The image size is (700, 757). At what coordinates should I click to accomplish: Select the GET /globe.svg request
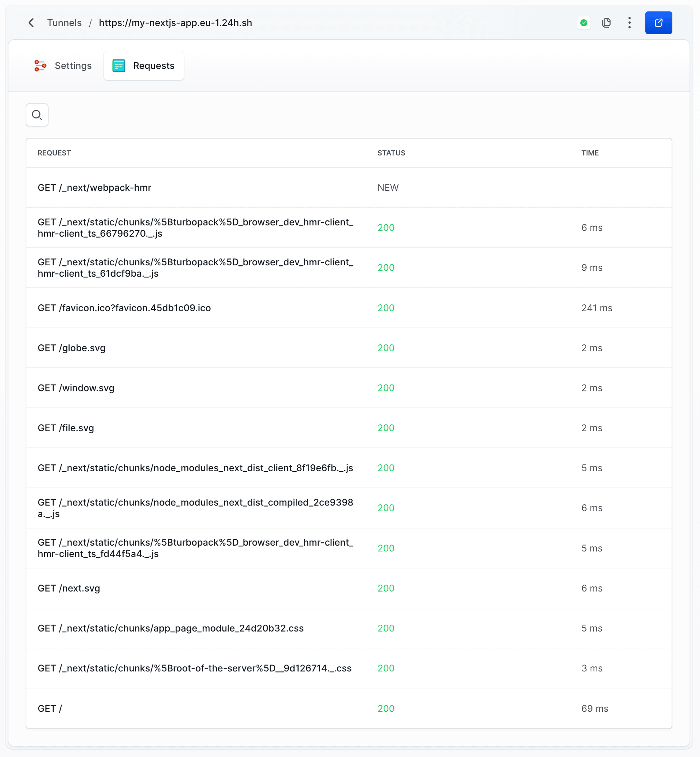coord(71,348)
